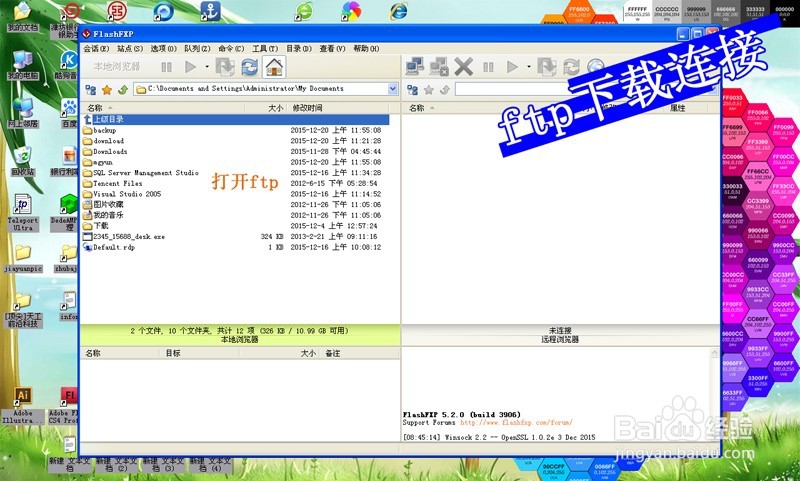Open the 命令(C) menu
The width and height of the screenshot is (800, 481).
[x=231, y=48]
